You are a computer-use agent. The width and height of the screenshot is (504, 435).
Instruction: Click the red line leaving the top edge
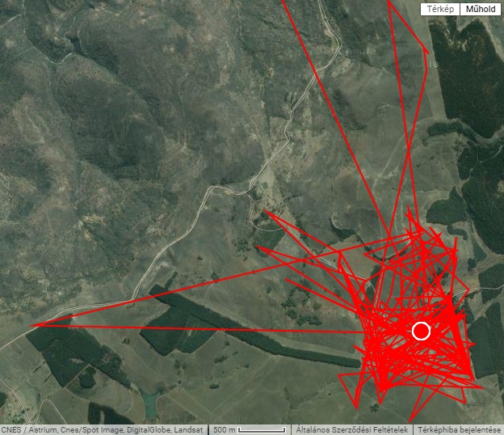[283, 2]
